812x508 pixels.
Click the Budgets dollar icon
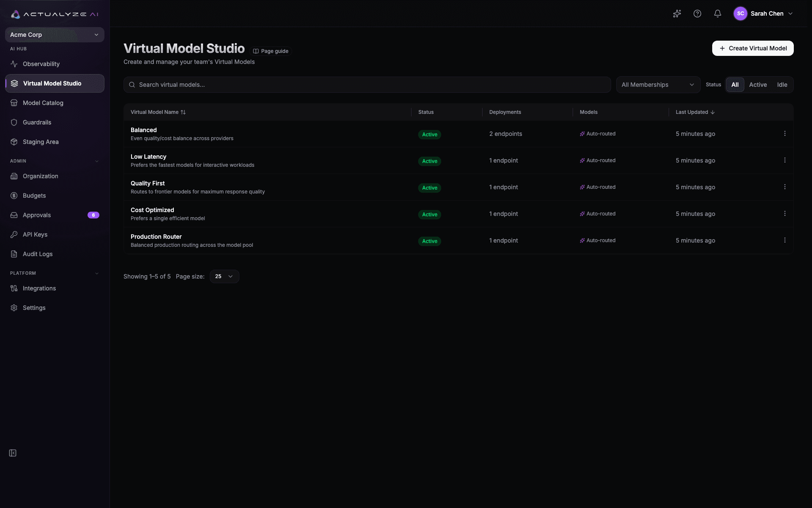click(x=14, y=196)
